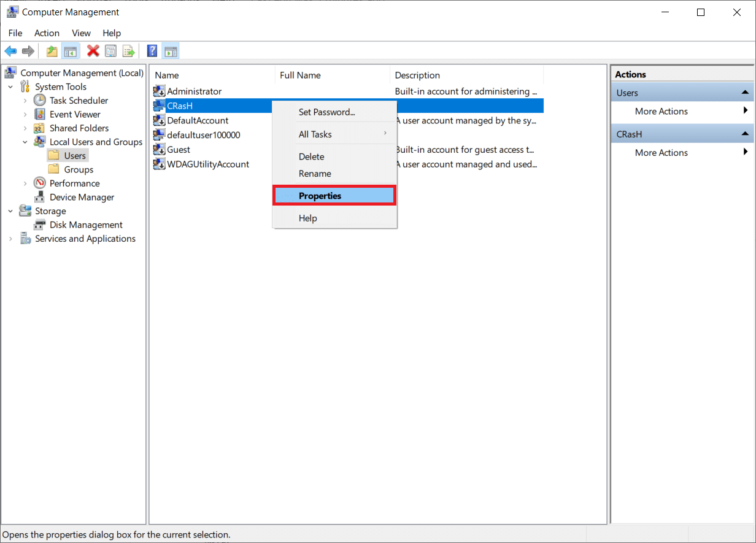Open Device Manager in the tree
The image size is (756, 543).
[82, 197]
